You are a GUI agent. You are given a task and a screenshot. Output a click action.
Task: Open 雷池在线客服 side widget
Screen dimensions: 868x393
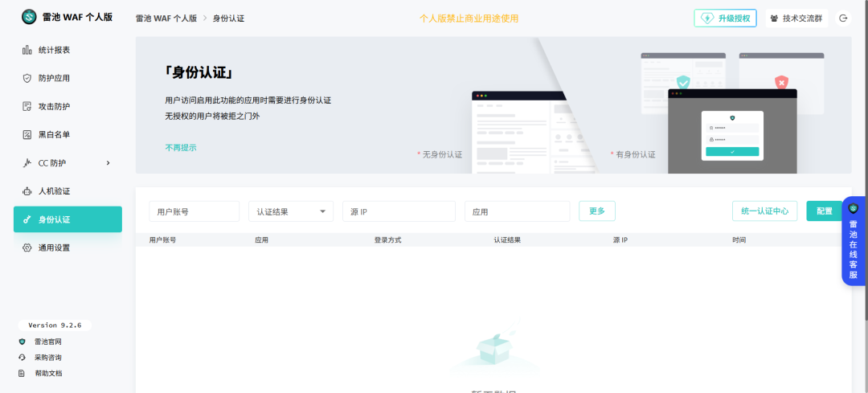click(853, 242)
